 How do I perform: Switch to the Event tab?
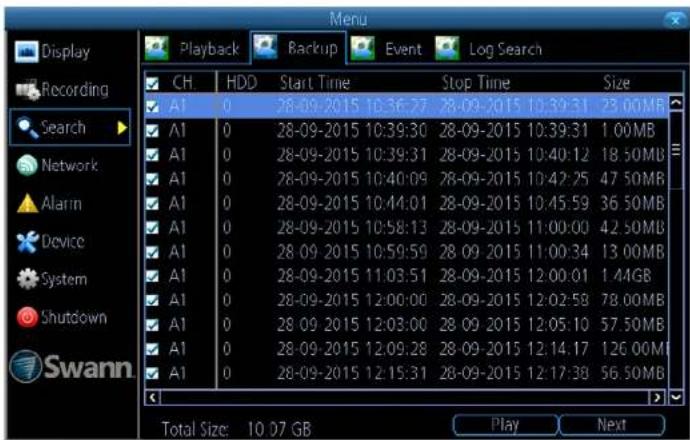click(387, 48)
